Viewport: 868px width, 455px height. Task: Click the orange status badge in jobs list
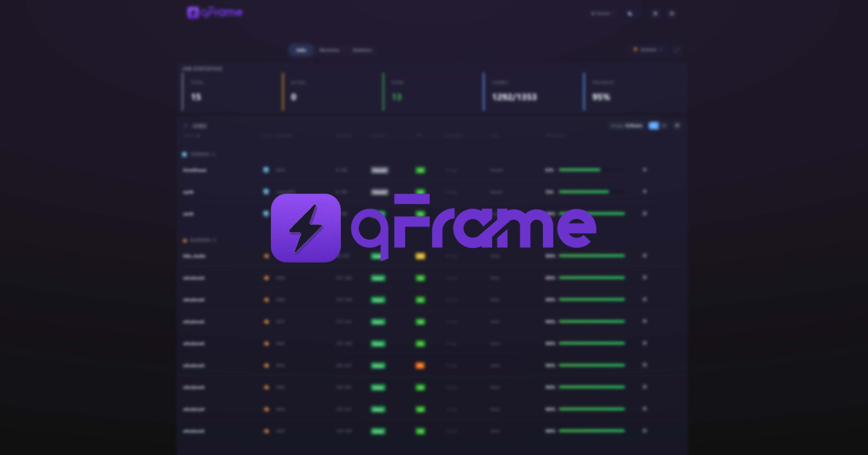420,365
